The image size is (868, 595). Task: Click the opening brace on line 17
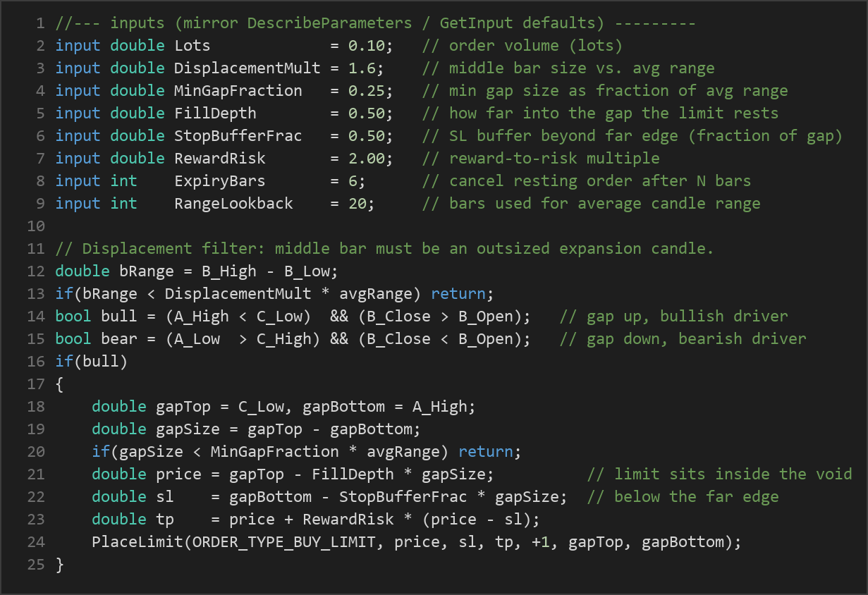pyautogui.click(x=59, y=384)
